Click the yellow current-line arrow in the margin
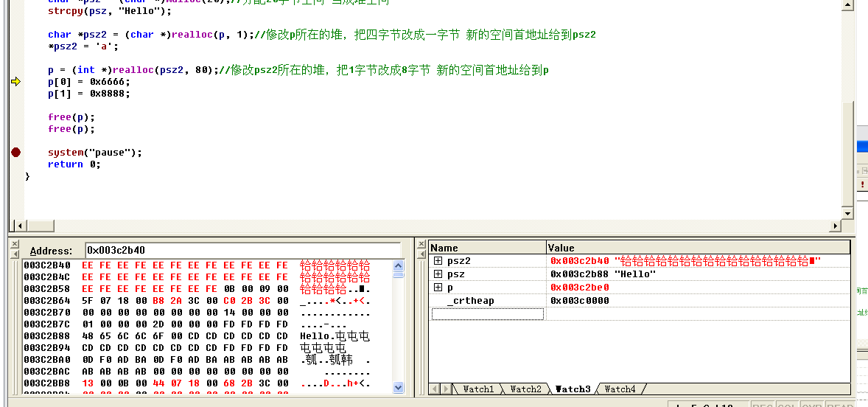 [15, 82]
